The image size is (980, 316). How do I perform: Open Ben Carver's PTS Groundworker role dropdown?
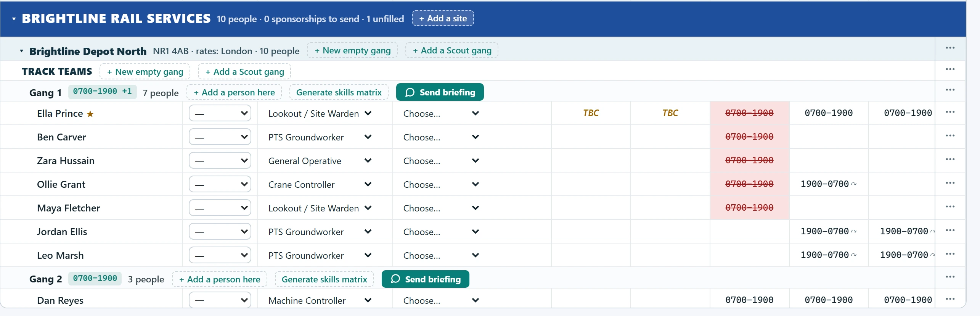coord(320,137)
